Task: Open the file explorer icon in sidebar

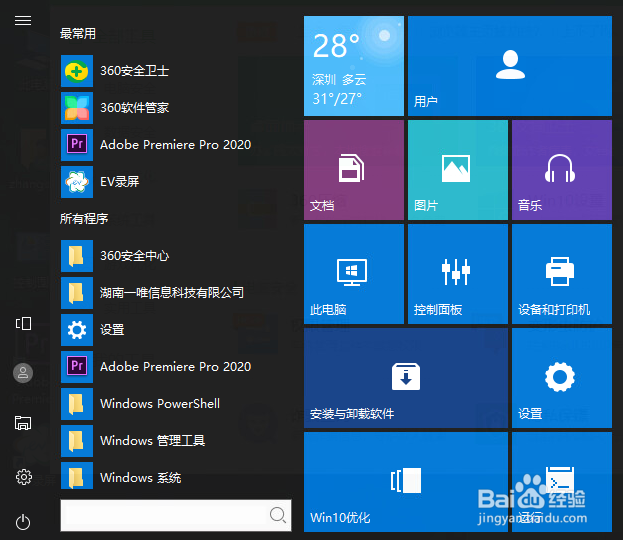Action: (23, 423)
